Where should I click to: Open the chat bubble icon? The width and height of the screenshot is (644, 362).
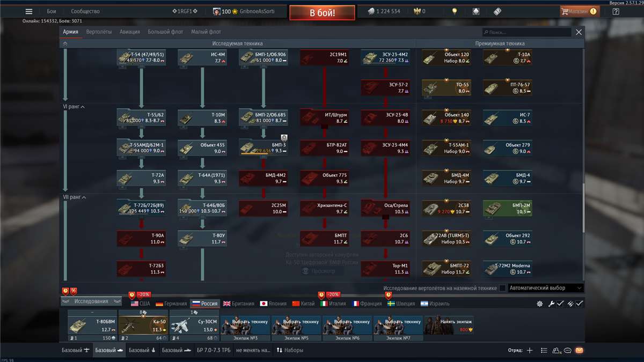click(568, 350)
